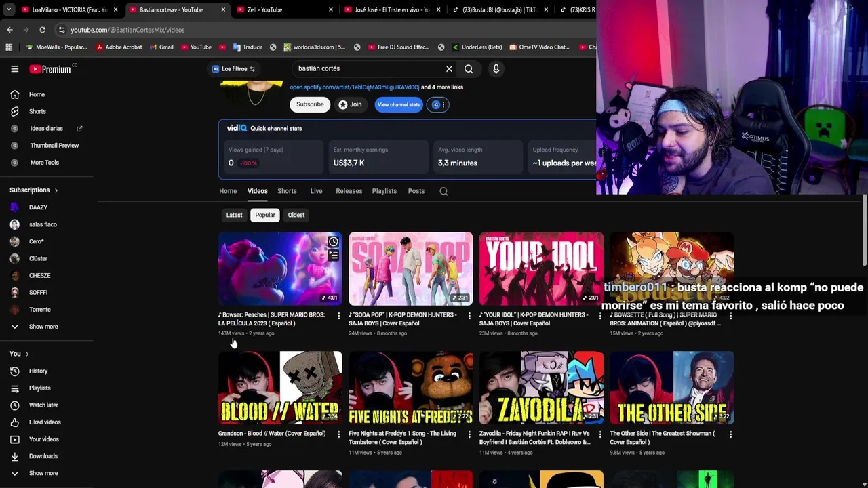868x488 pixels.
Task: Select the Latest sort chip
Action: coord(234,215)
